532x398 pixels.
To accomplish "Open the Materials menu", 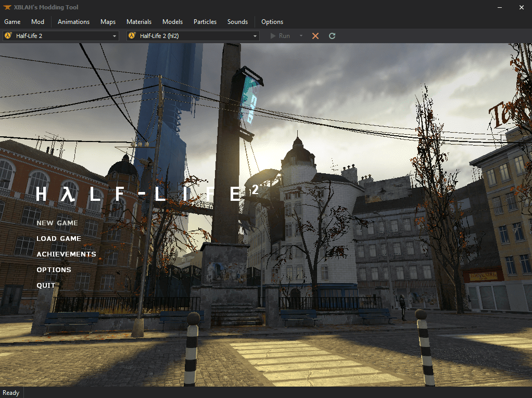I will click(139, 22).
